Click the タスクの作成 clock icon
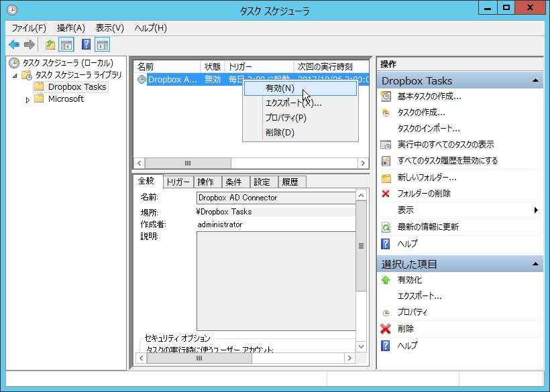 click(386, 113)
